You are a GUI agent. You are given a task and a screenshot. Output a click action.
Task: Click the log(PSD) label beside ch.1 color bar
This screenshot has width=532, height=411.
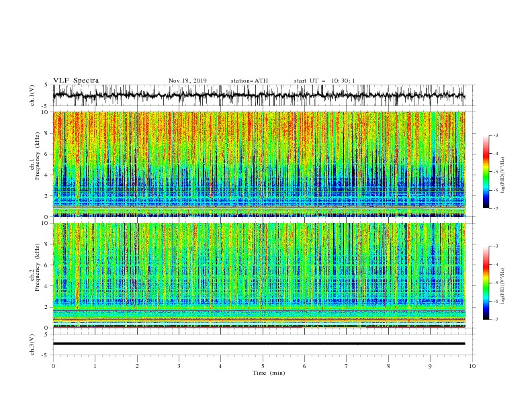[x=502, y=175]
